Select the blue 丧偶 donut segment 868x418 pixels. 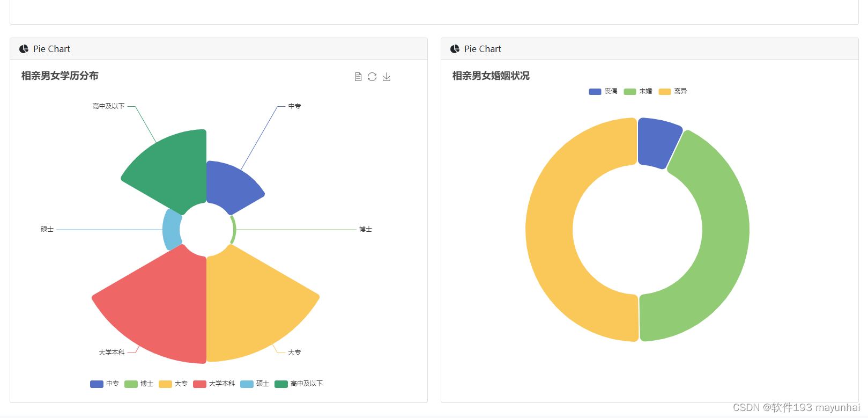pyautogui.click(x=658, y=142)
